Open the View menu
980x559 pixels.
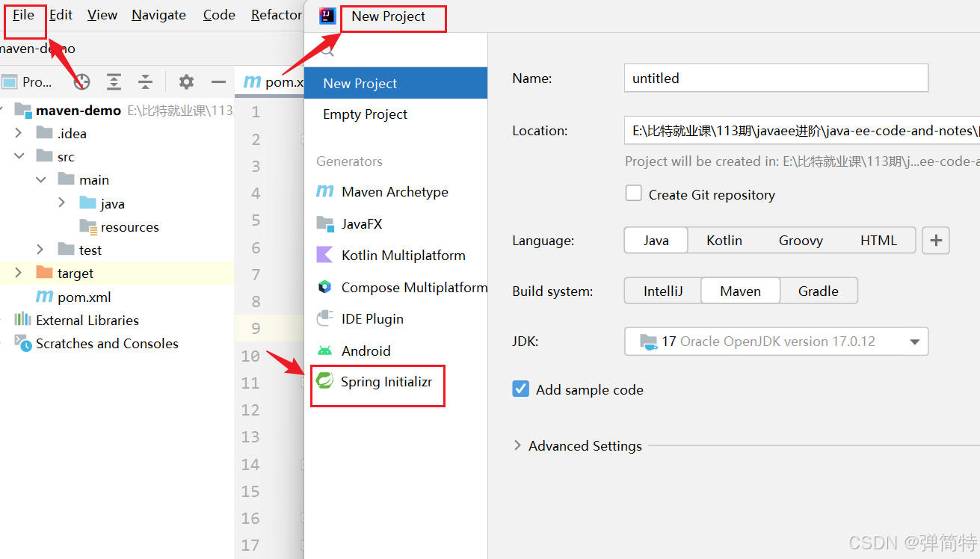102,15
